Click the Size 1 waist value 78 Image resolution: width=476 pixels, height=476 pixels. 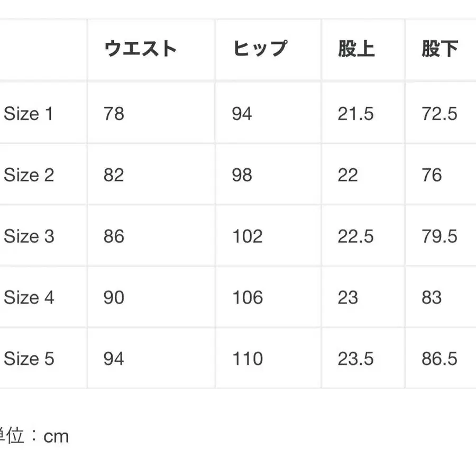tap(114, 114)
